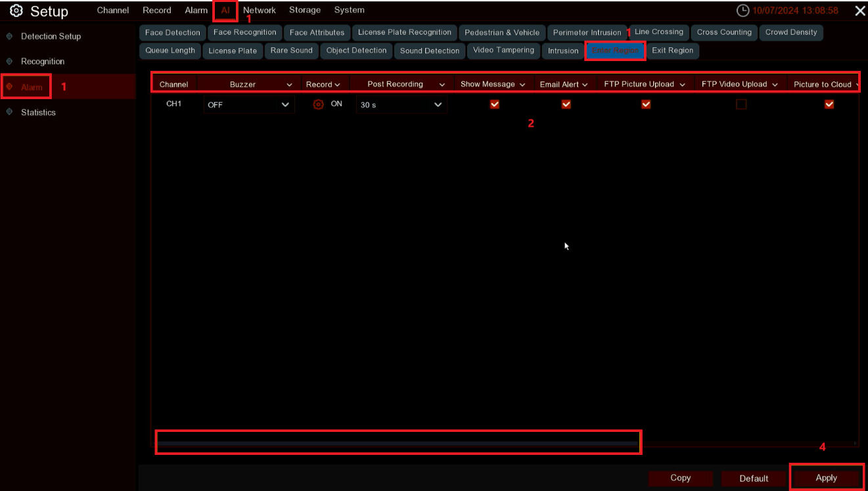Image resolution: width=868 pixels, height=491 pixels.
Task: Switch to Video Tampering tab
Action: [x=503, y=51]
